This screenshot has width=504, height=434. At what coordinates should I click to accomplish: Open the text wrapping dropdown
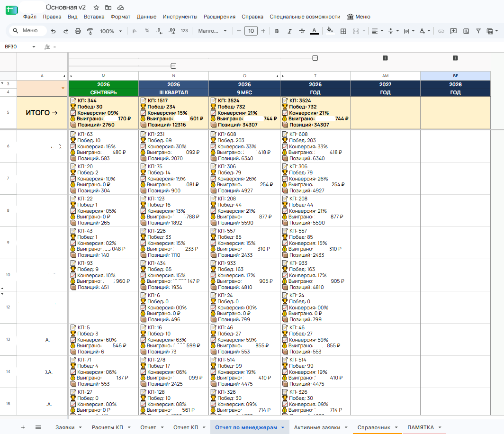pyautogui.click(x=408, y=31)
